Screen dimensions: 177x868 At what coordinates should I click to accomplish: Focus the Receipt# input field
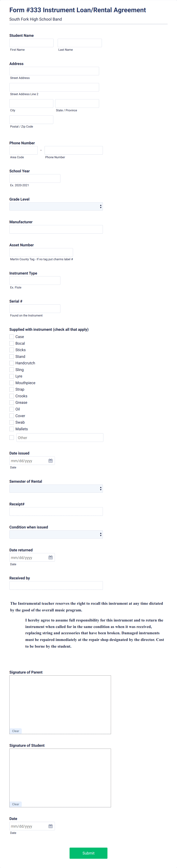[56, 511]
